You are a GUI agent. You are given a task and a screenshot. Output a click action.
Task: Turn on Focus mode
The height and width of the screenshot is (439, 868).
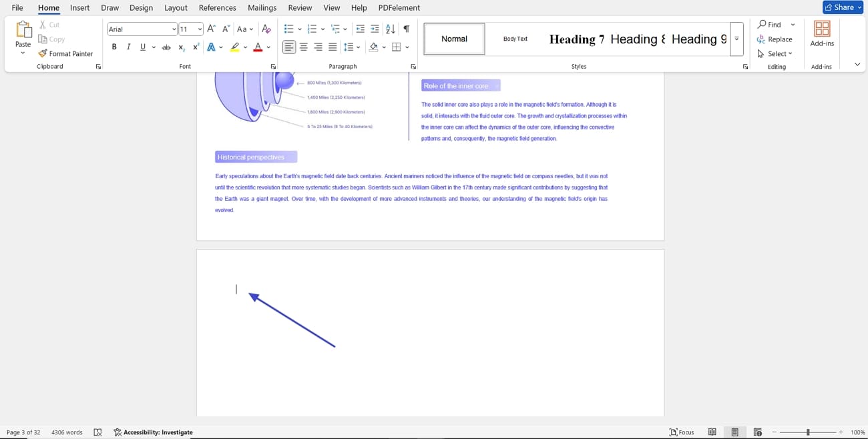(682, 432)
